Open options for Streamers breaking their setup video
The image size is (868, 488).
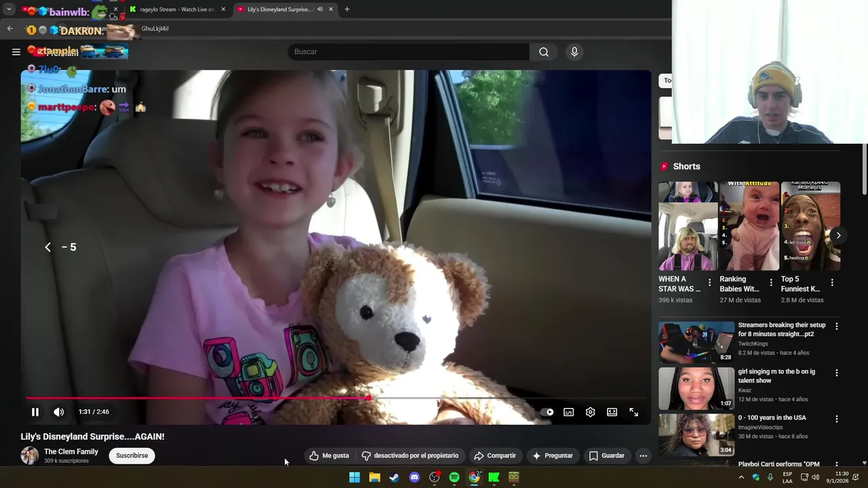pyautogui.click(x=837, y=327)
